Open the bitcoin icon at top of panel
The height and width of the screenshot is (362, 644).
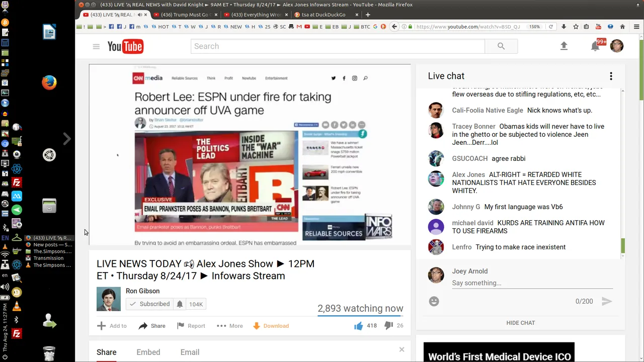5,23
